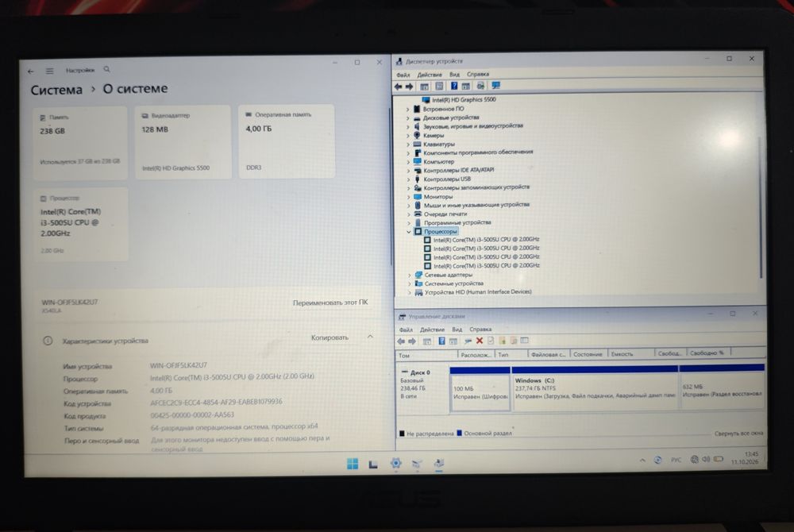Screen dimensions: 794x532
Task: Click the battery icon in system tray
Action: point(718,459)
